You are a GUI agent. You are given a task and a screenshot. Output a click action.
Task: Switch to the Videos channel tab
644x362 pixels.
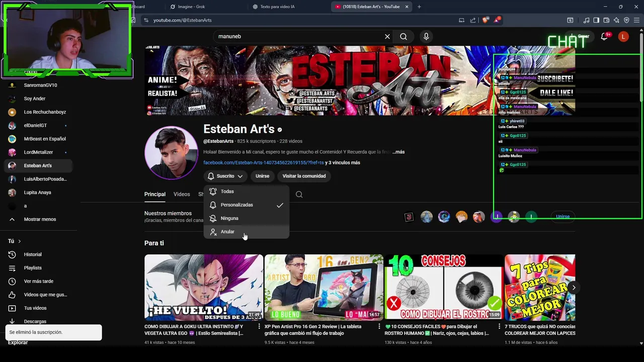coord(182,195)
